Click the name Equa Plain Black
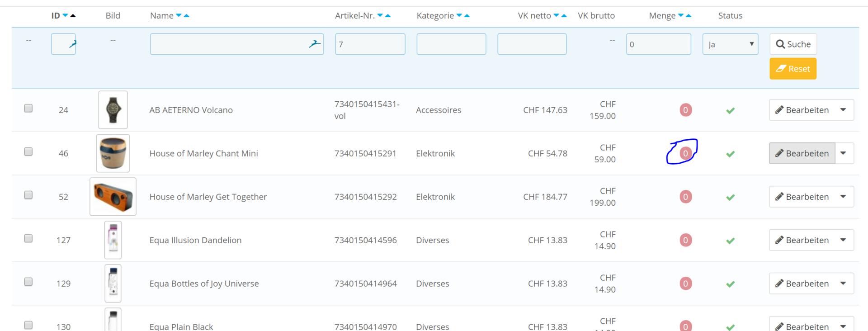The image size is (868, 331). click(x=181, y=326)
